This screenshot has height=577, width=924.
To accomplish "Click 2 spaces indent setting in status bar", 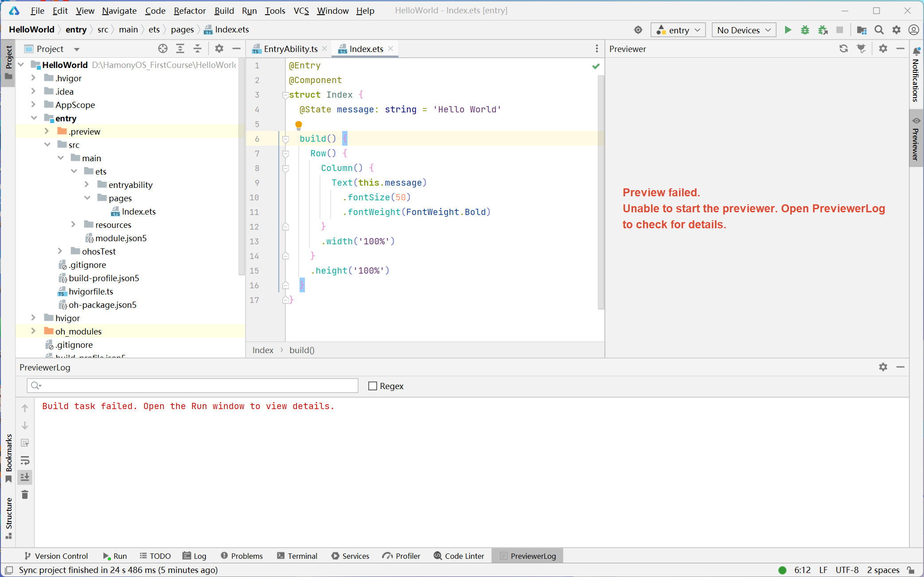I will [x=883, y=570].
